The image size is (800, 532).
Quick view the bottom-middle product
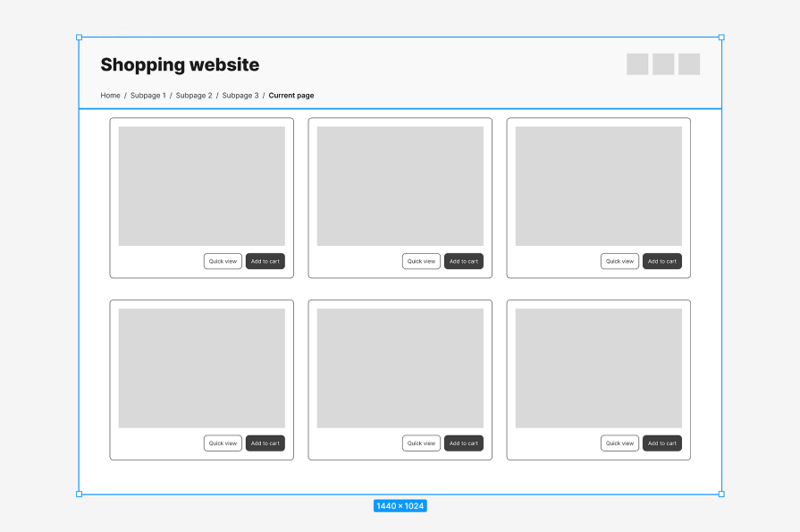click(x=420, y=443)
